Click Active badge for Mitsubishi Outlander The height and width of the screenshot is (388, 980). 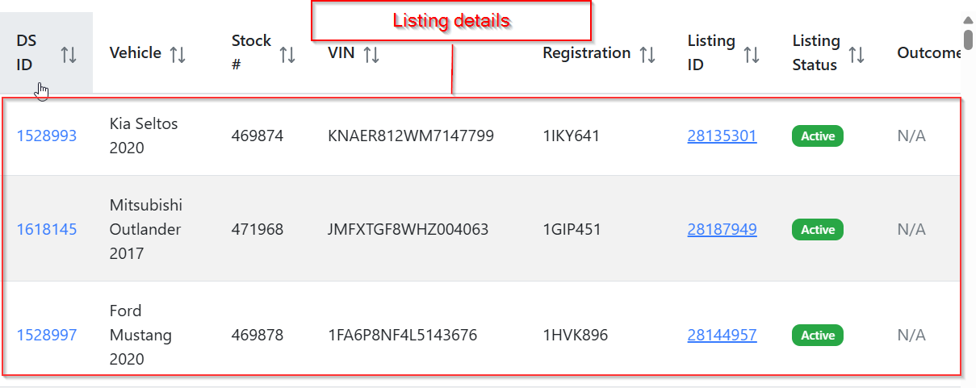coord(817,230)
